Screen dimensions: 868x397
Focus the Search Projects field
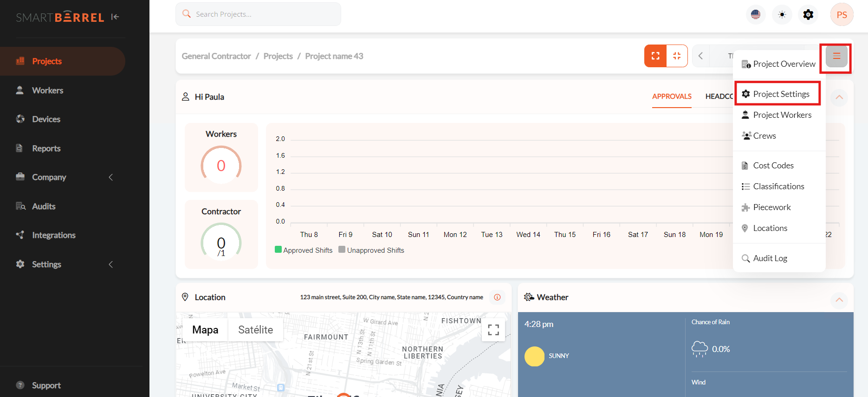(x=258, y=14)
